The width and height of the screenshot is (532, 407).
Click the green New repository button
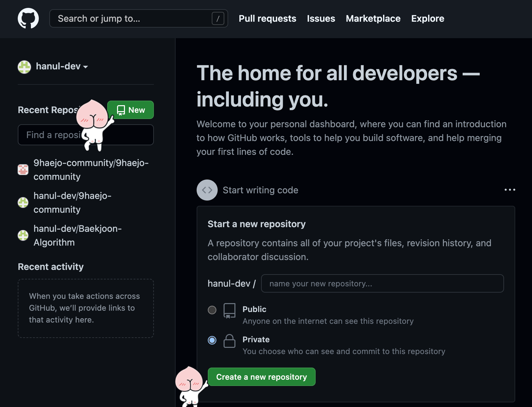click(x=131, y=110)
